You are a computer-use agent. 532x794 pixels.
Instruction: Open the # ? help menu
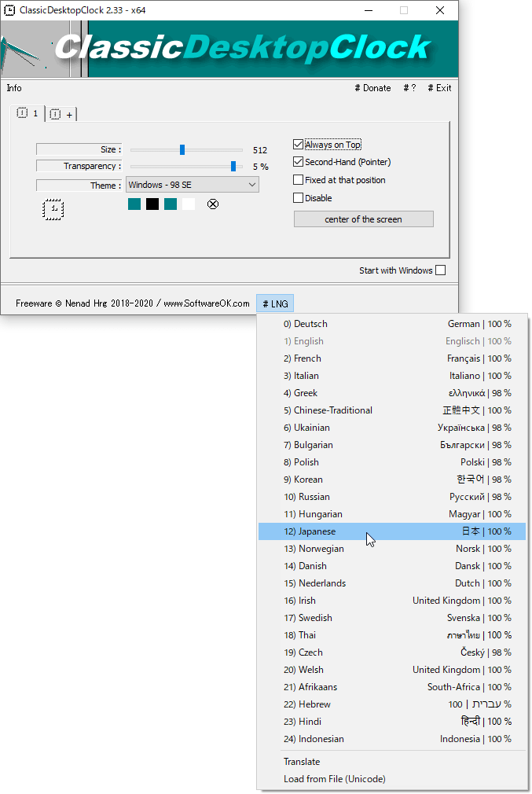coord(409,88)
